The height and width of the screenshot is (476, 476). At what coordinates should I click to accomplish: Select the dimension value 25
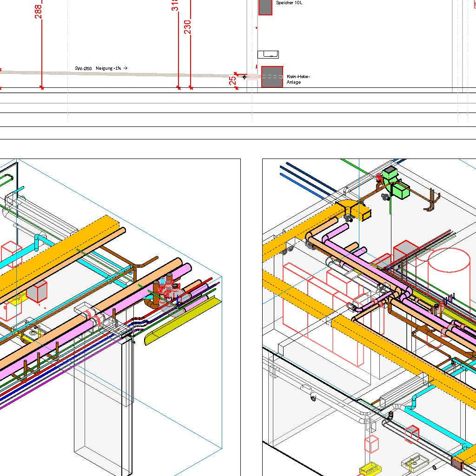232,80
